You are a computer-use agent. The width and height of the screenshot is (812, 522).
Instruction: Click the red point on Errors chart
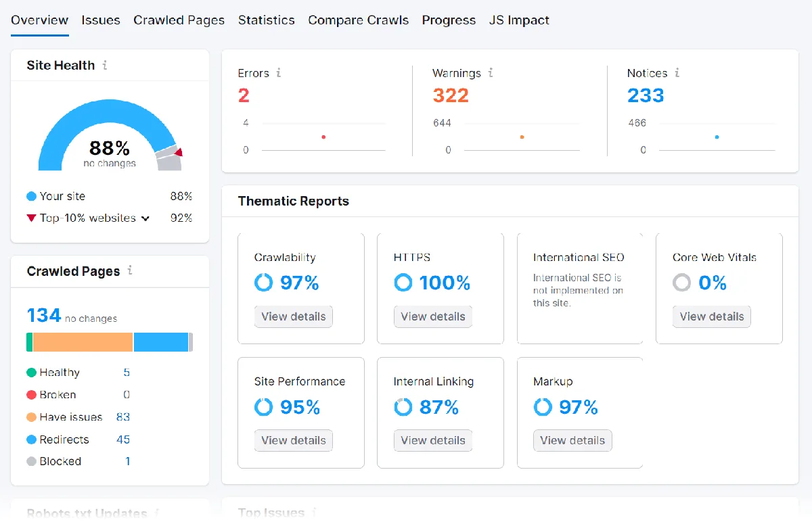pyautogui.click(x=323, y=137)
